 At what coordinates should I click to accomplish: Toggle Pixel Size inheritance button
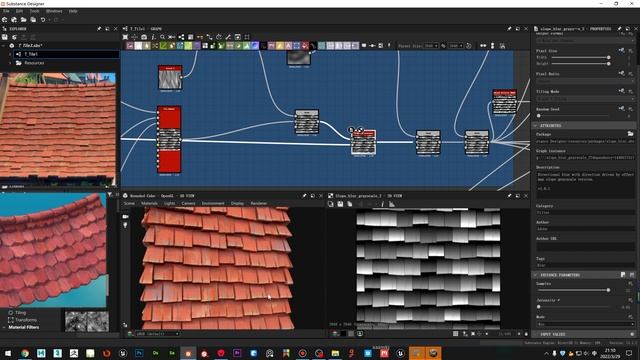click(x=621, y=50)
